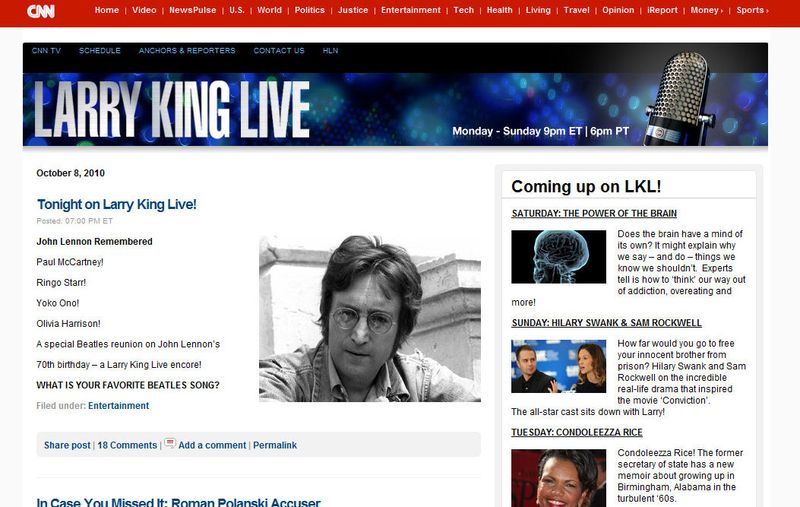
Task: Click the John Lennon photo
Action: coord(370,318)
